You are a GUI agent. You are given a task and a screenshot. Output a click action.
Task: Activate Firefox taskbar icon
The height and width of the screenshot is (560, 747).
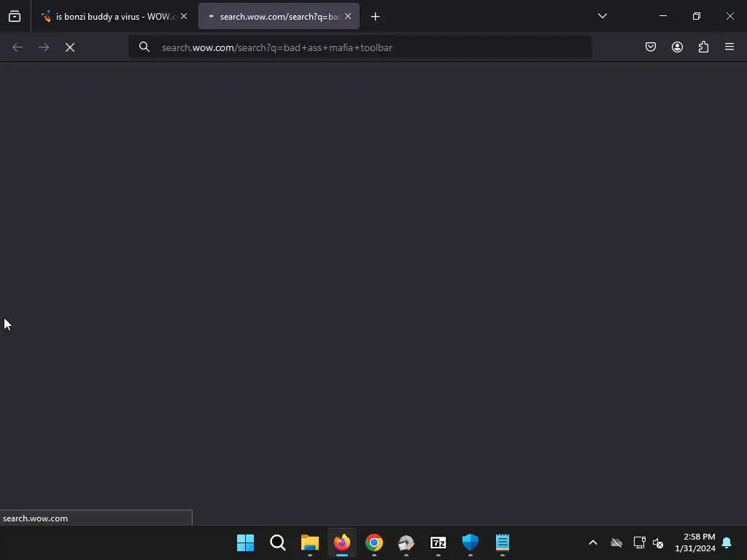[342, 542]
